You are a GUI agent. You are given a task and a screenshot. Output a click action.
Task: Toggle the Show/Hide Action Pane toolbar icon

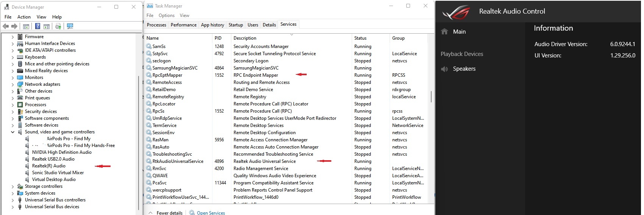click(47, 26)
